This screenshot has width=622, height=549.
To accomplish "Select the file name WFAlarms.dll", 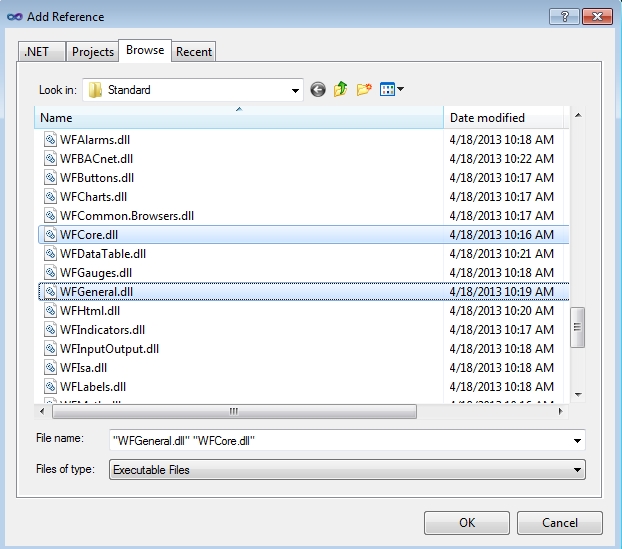I will pos(95,140).
